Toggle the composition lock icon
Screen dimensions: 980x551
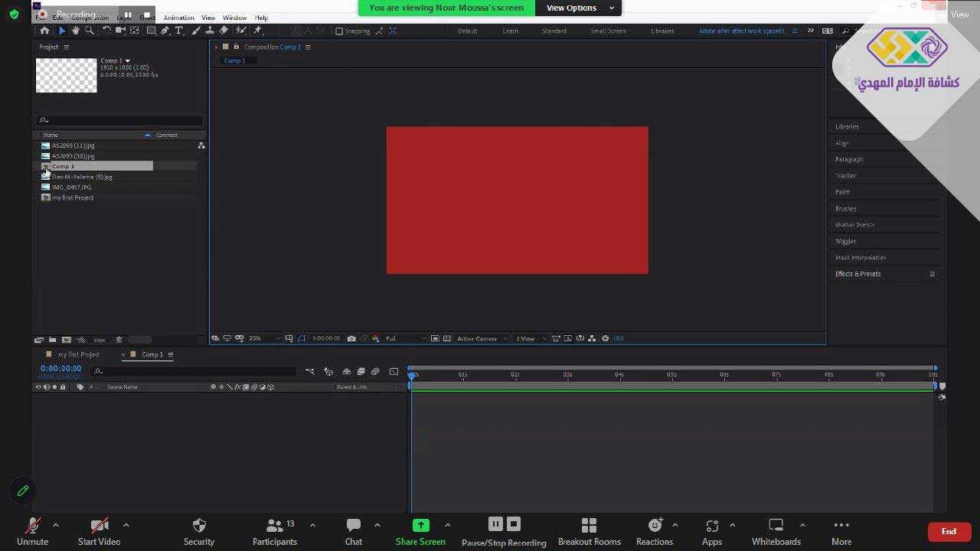pyautogui.click(x=236, y=47)
